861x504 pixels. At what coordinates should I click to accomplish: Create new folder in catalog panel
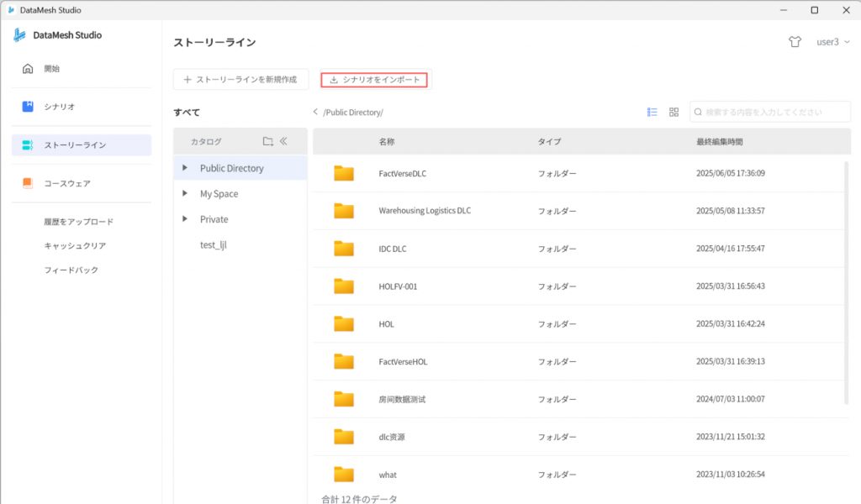(x=267, y=141)
